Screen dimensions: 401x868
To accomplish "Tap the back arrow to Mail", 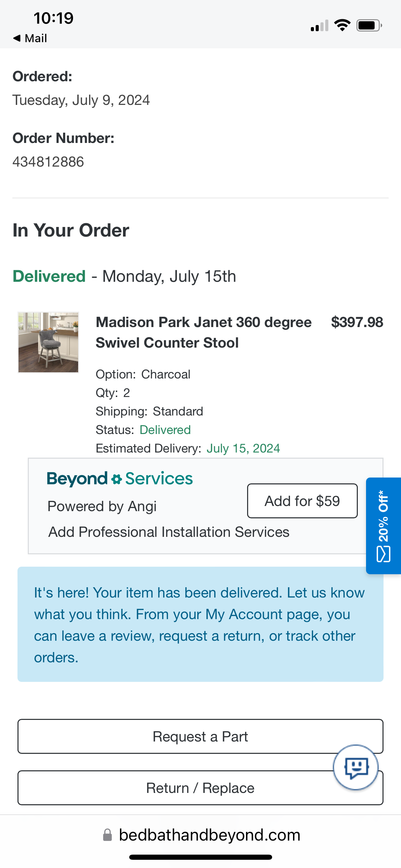I will 17,38.
